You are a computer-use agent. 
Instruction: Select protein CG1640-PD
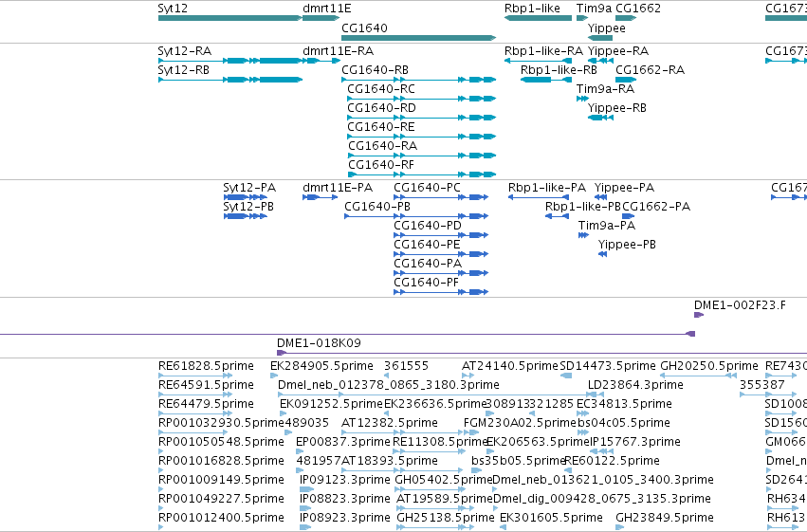coord(441,235)
